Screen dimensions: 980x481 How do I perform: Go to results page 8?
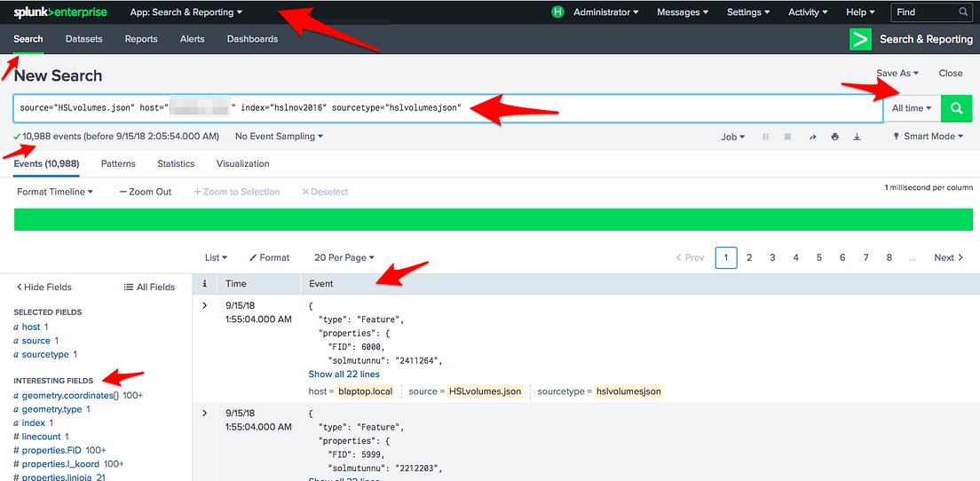(889, 257)
